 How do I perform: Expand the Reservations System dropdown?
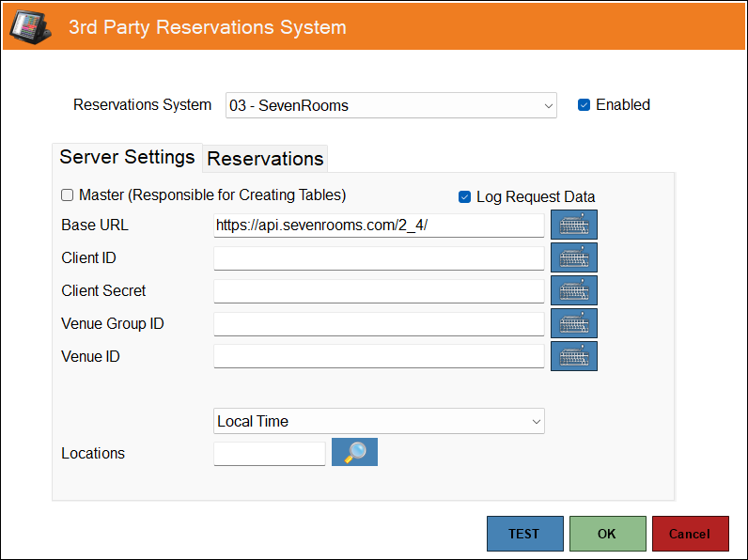tap(391, 105)
